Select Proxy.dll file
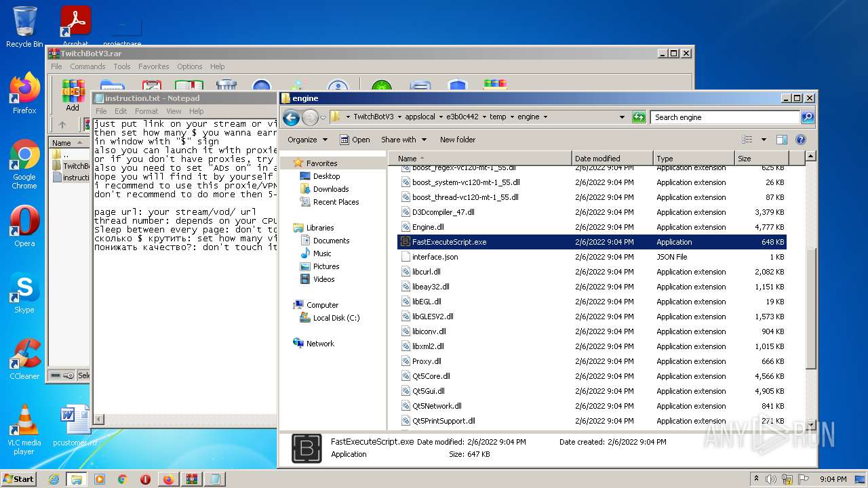This screenshot has height=488, width=868. click(592, 361)
